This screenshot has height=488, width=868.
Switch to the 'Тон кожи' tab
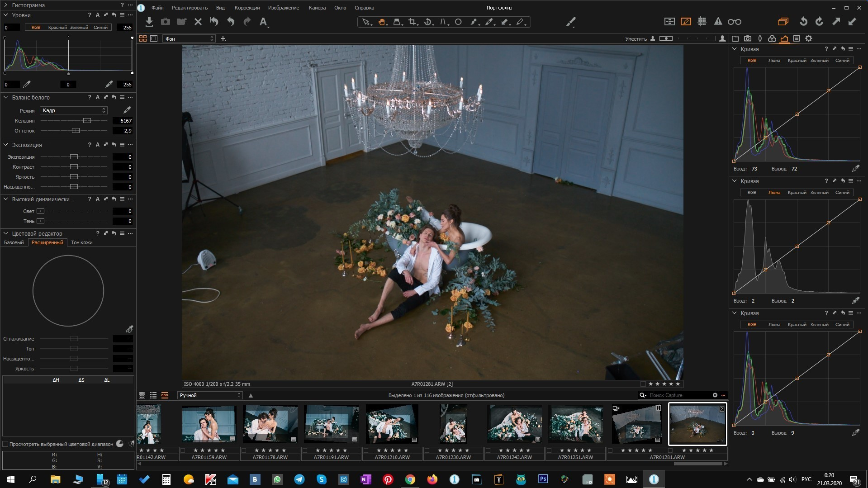[x=81, y=243]
